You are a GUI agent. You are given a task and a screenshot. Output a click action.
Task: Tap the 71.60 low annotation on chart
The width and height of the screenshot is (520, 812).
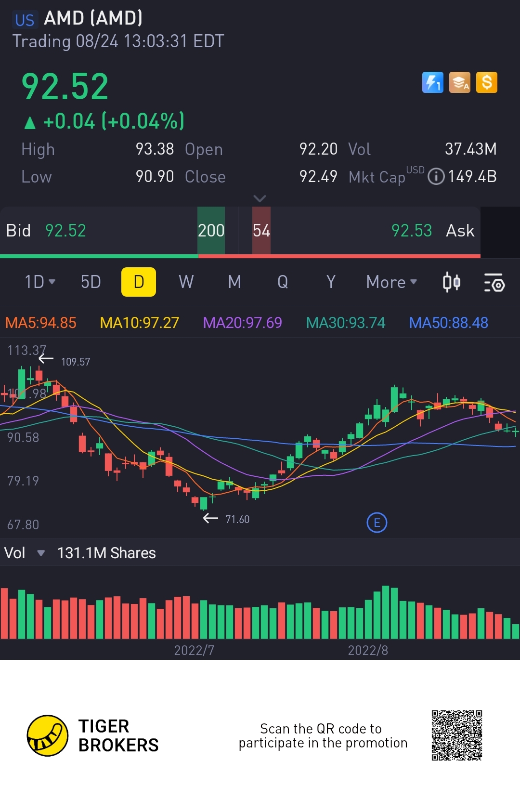(x=237, y=519)
